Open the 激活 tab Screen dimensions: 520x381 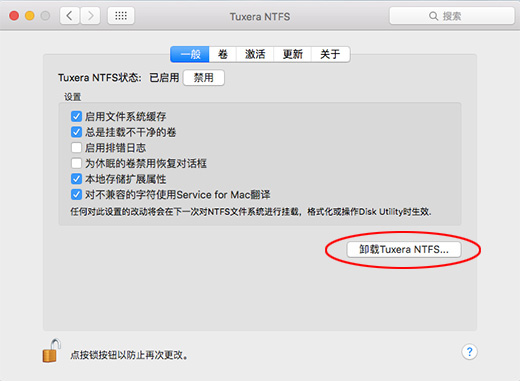[255, 54]
